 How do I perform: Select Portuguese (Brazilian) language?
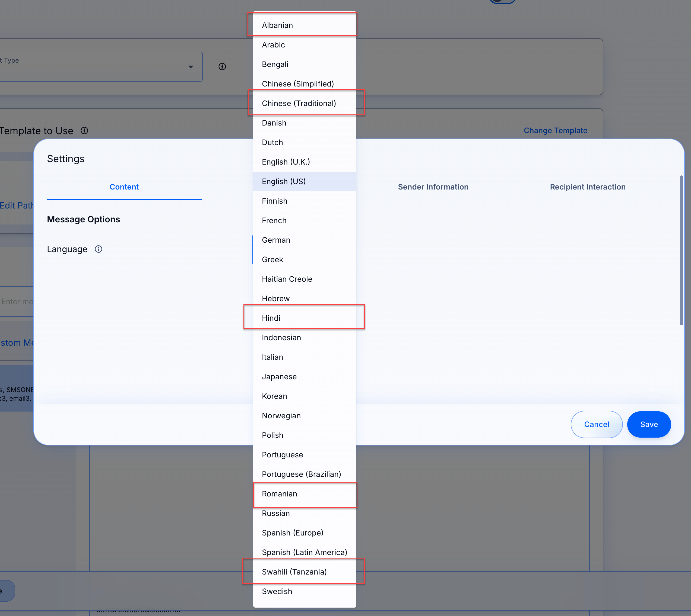(301, 474)
